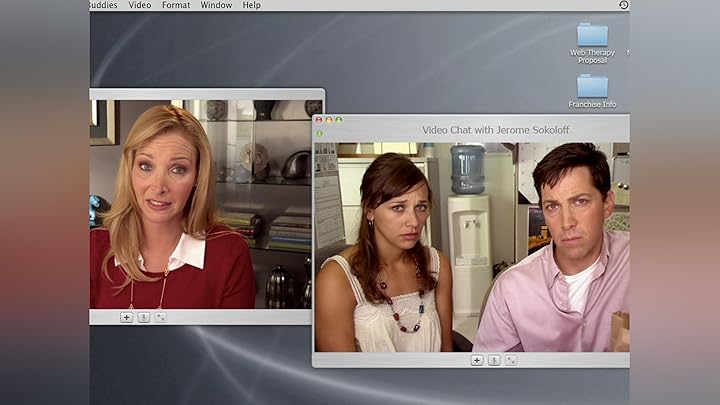Select the Window menu item
This screenshot has width=720, height=405.
coord(216,5)
